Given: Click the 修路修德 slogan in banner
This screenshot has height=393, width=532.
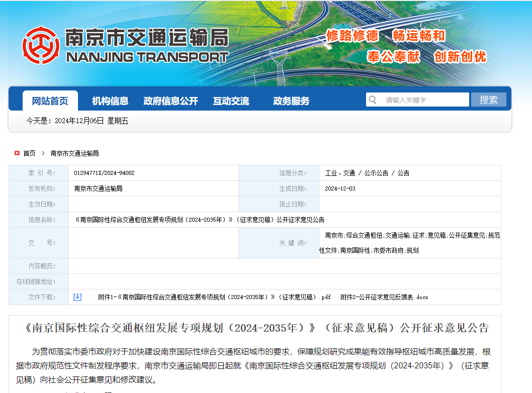Looking at the screenshot, I should click(x=352, y=36).
